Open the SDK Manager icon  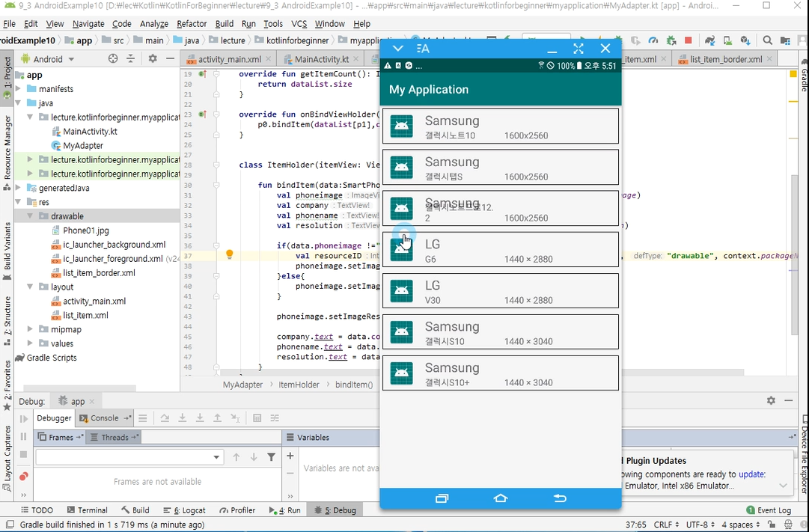tap(745, 40)
